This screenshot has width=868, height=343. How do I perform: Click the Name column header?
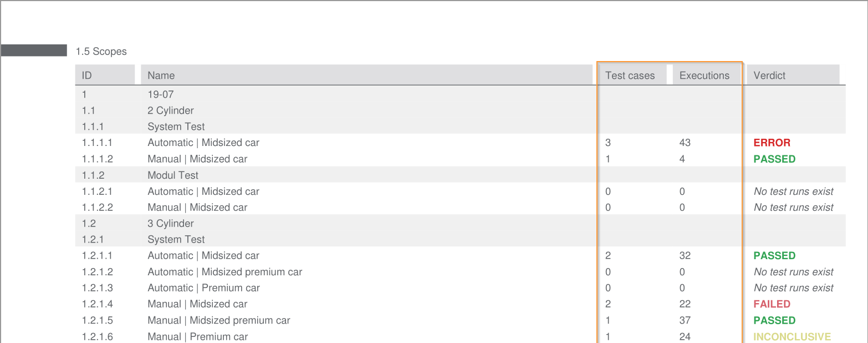[161, 75]
